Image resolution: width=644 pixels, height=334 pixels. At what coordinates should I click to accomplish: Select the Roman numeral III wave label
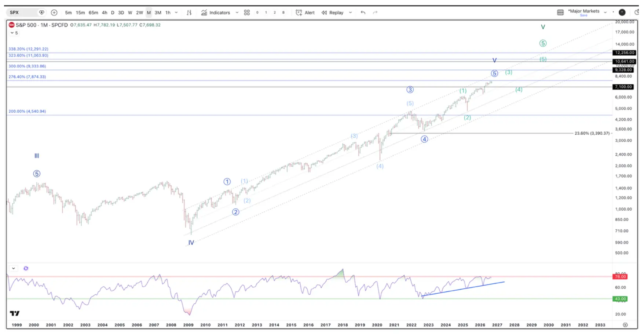pos(37,156)
